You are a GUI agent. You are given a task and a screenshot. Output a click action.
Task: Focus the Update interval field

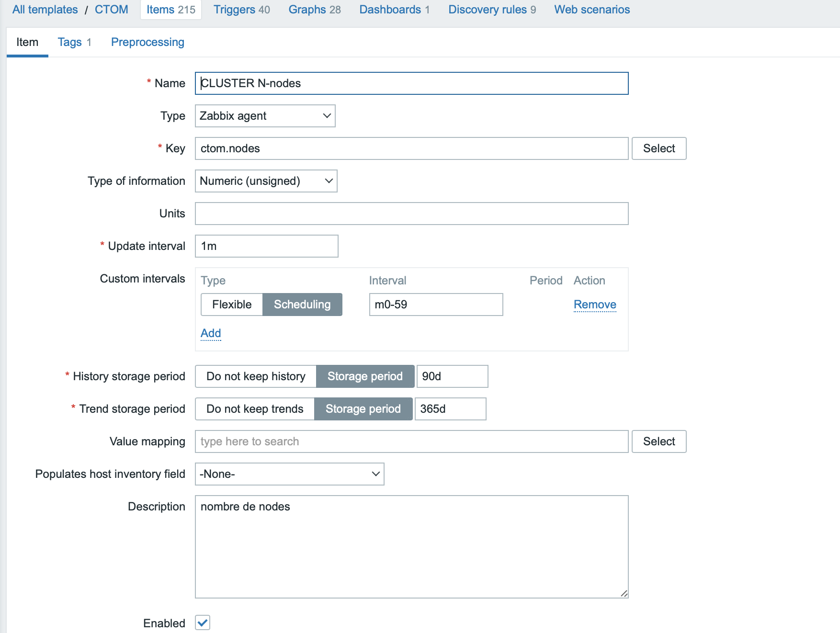coord(266,246)
